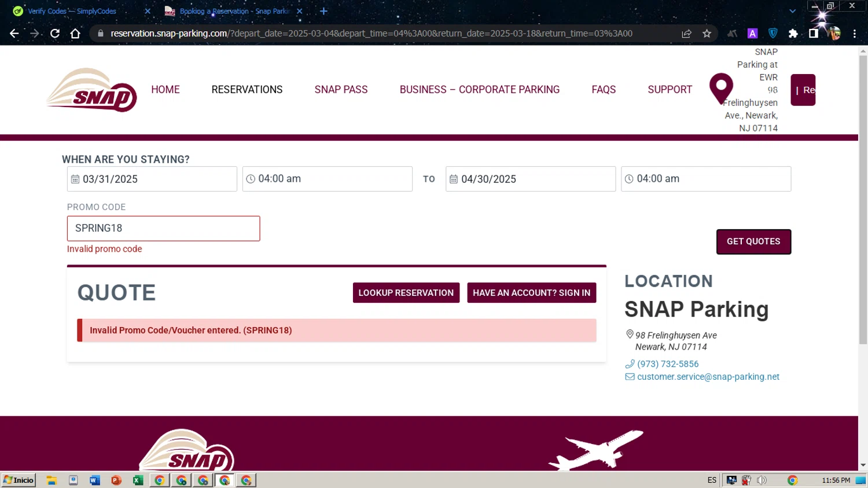
Task: Click the calendar icon beside 04/30/2025
Action: tap(454, 179)
